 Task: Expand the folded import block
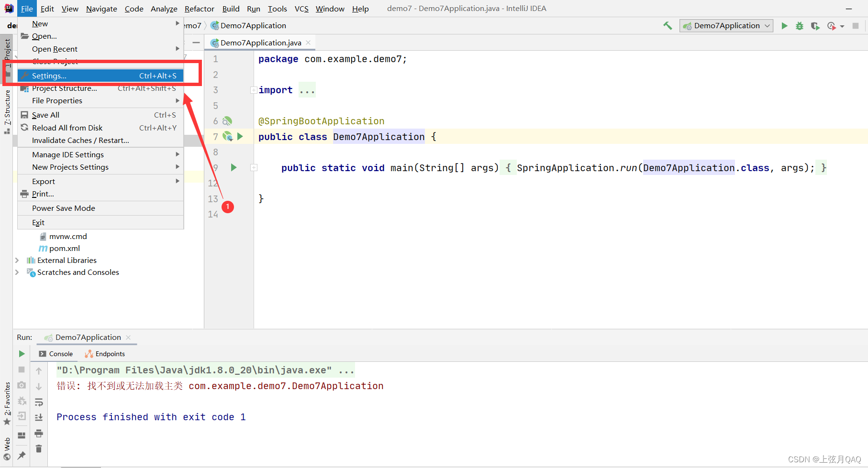click(x=254, y=90)
